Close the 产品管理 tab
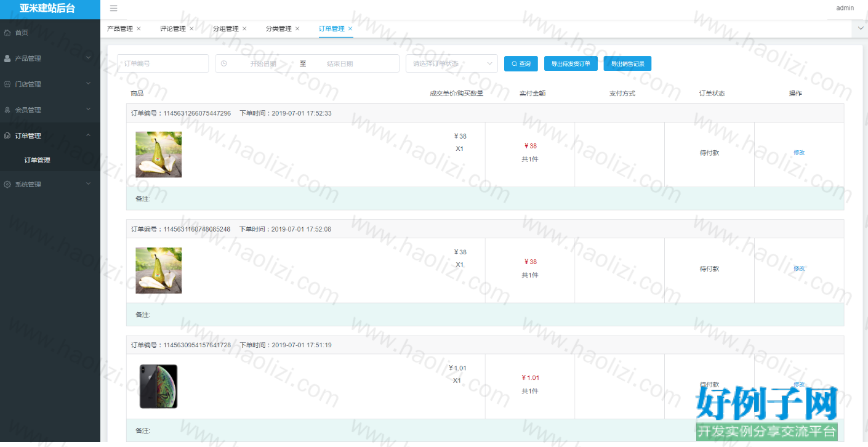This screenshot has width=868, height=447. point(139,29)
